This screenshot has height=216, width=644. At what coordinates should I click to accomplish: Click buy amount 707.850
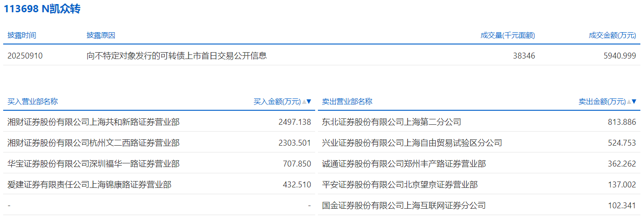click(x=297, y=164)
